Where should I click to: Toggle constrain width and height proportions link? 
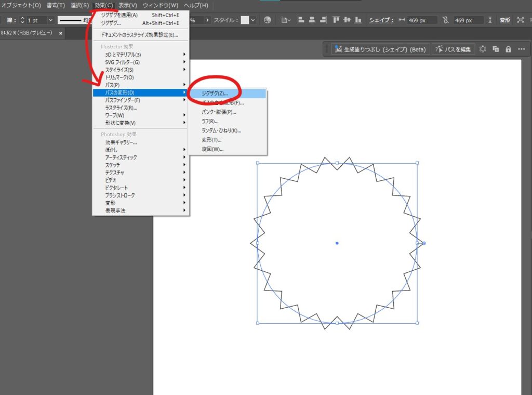point(445,20)
